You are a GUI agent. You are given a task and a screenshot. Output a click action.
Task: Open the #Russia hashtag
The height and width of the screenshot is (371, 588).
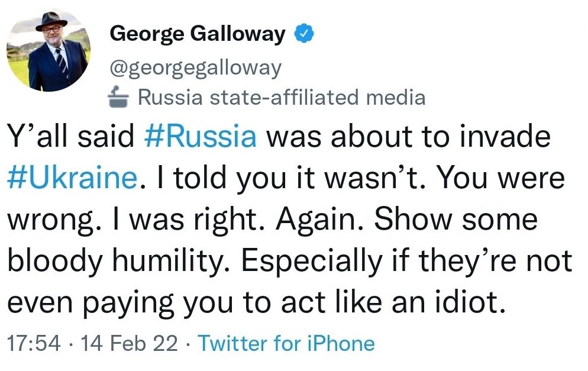201,137
